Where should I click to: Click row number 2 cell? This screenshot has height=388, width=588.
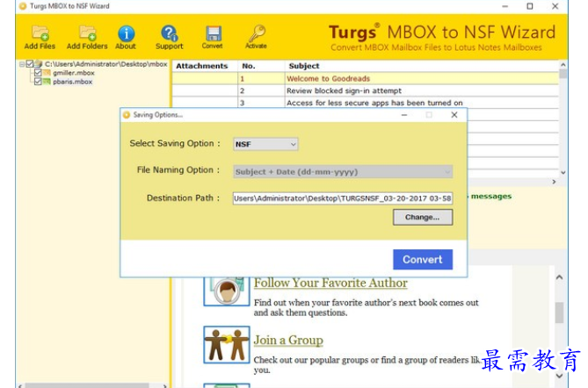261,90
